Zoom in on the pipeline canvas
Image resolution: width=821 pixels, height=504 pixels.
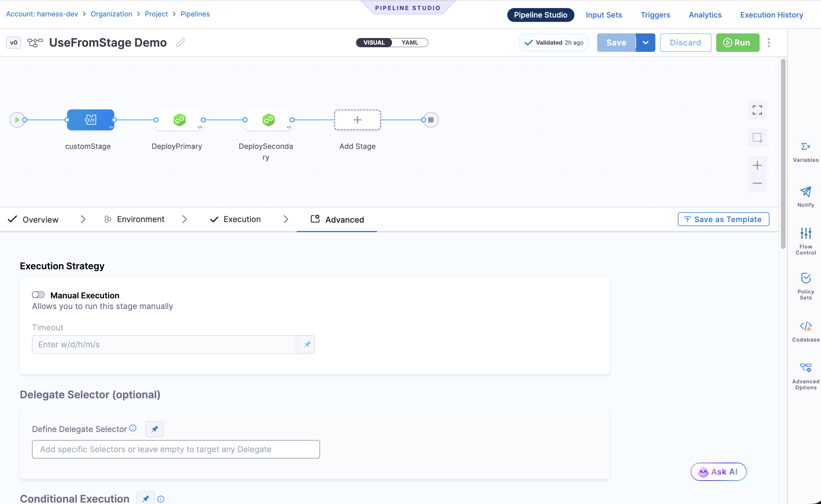(757, 165)
